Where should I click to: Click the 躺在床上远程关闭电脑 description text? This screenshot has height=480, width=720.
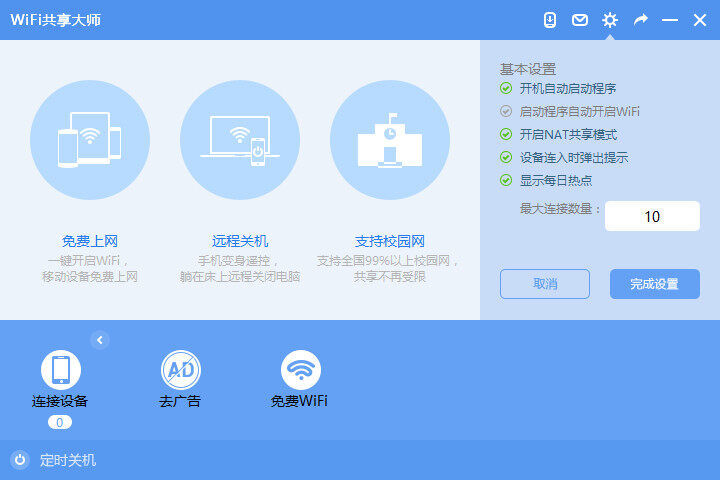(240, 277)
